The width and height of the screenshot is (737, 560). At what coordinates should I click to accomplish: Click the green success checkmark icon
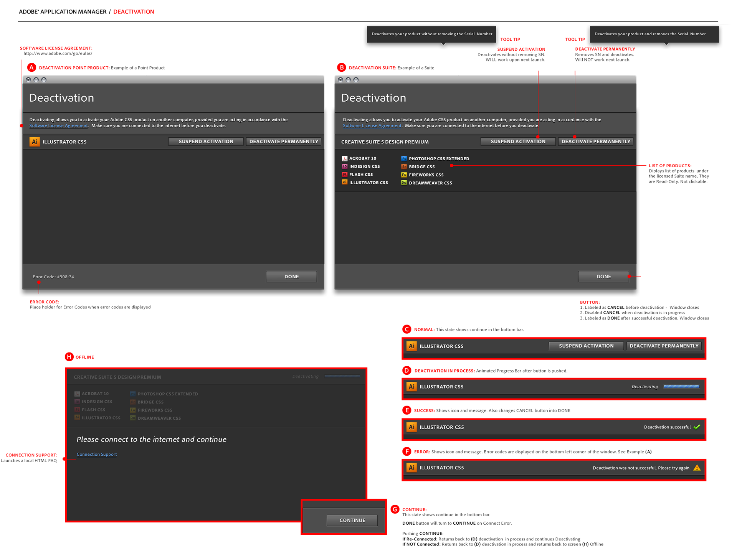pos(697,427)
